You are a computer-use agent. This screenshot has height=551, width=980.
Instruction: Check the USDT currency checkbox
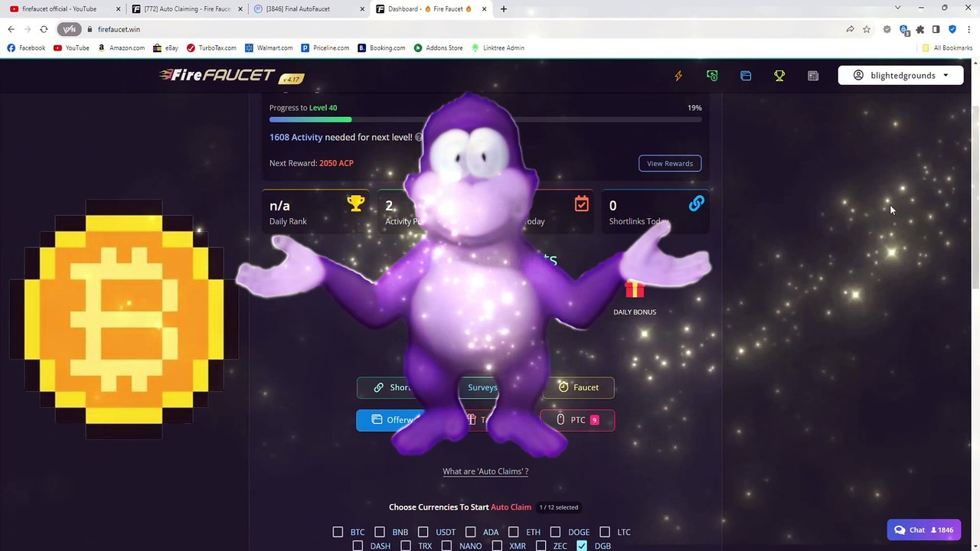[x=423, y=532]
